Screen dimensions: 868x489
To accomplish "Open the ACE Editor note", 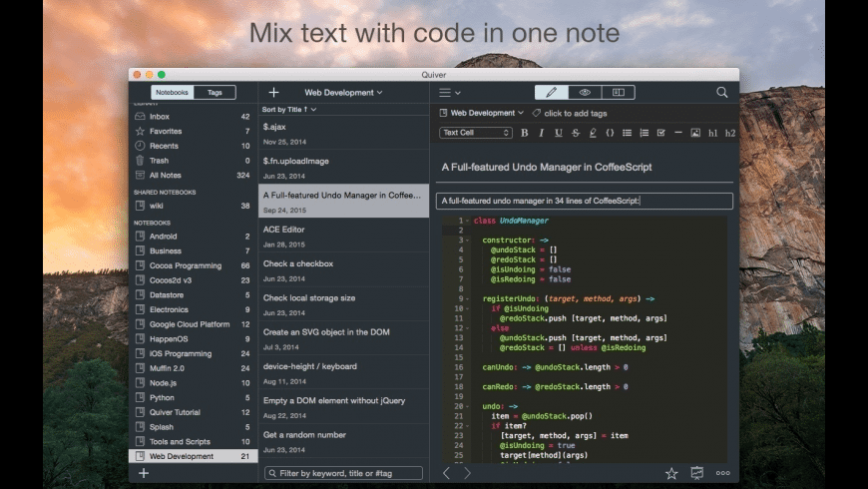I will click(343, 236).
